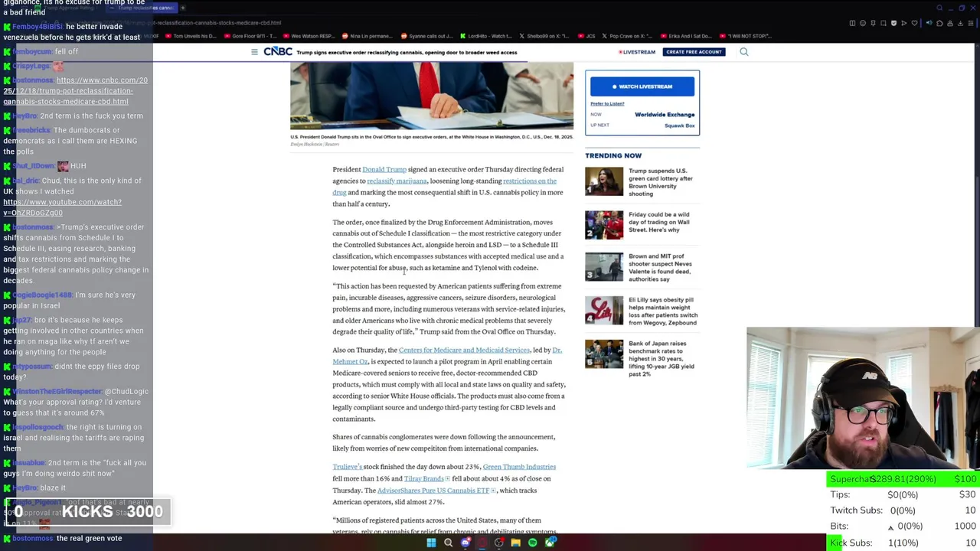Image resolution: width=980 pixels, height=551 pixels.
Task: Open the browser profile icon
Action: 950,23
